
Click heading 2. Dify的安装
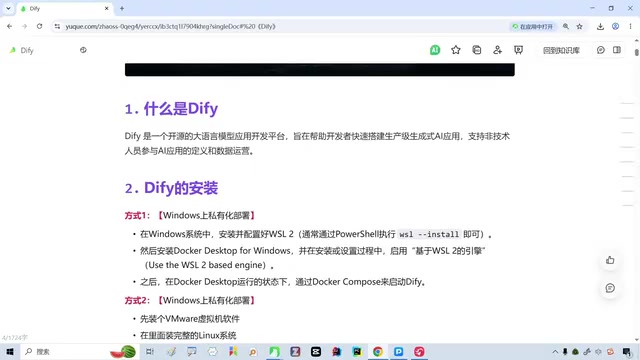(x=171, y=188)
